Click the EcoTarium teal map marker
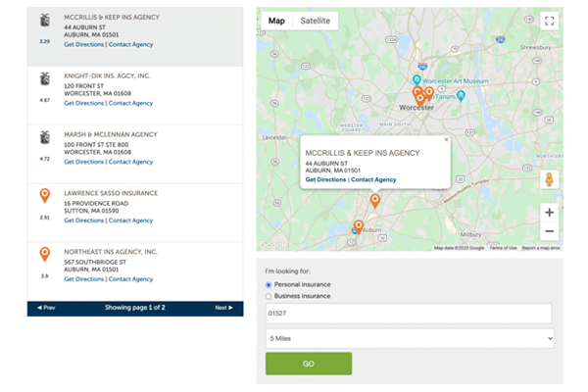This screenshot has height=392, width=588. 461,96
